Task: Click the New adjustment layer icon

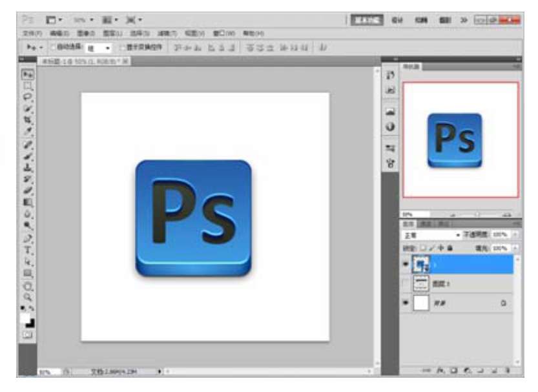Action: [467, 371]
